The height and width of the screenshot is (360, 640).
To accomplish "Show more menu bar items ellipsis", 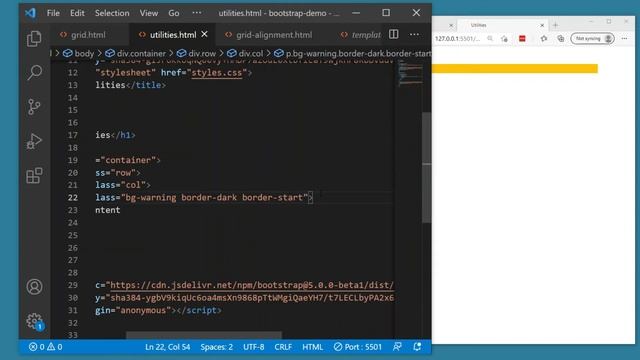I will (x=197, y=13).
